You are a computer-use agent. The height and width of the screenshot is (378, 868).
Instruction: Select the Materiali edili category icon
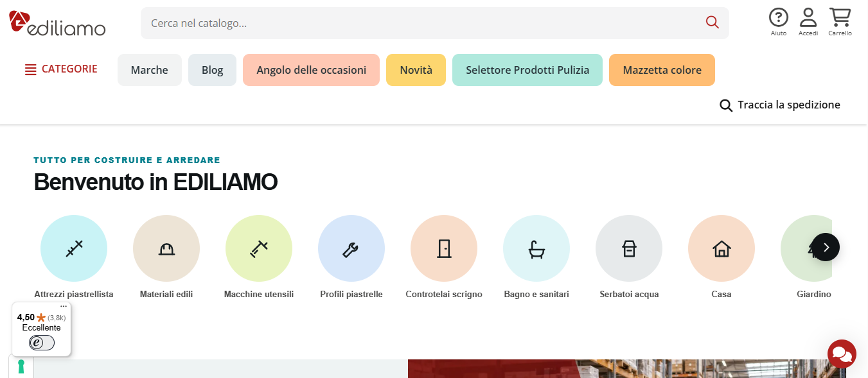tap(166, 248)
